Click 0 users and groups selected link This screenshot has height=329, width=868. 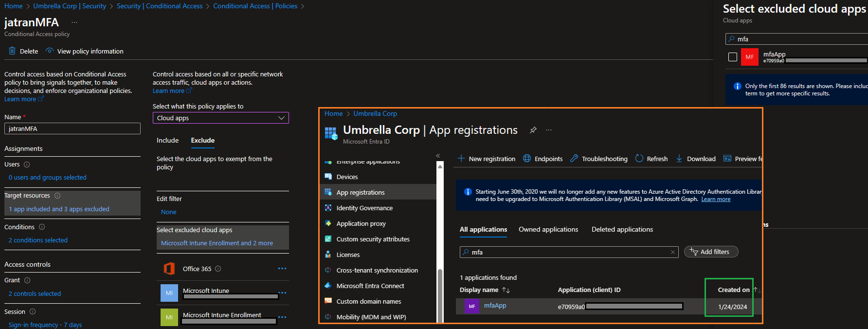[47, 178]
